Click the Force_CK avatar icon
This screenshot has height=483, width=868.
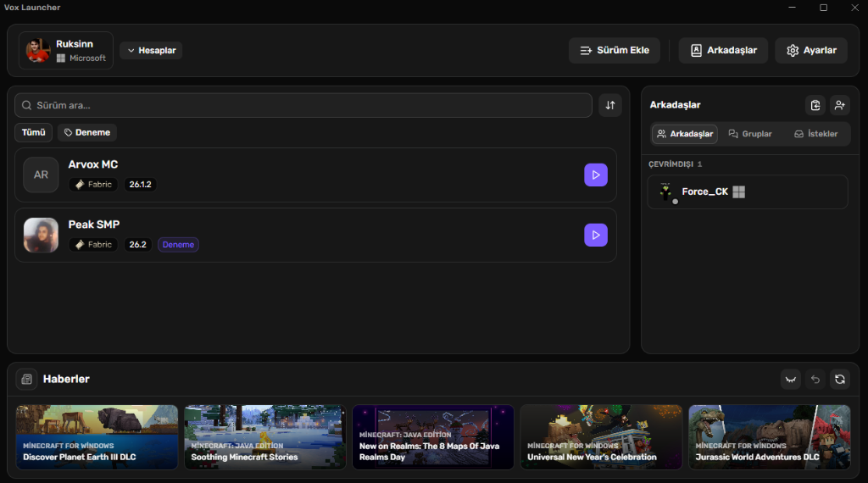click(x=666, y=192)
